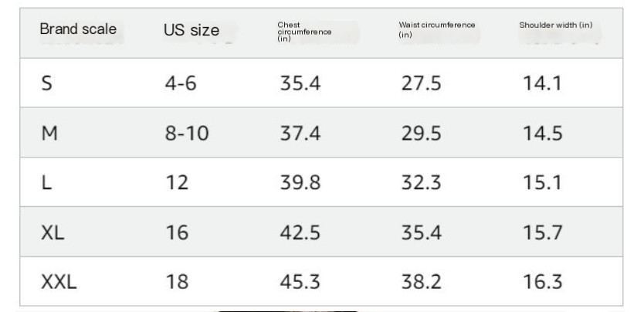644x312 pixels.
Task: Click the US size column header
Action: (x=192, y=30)
